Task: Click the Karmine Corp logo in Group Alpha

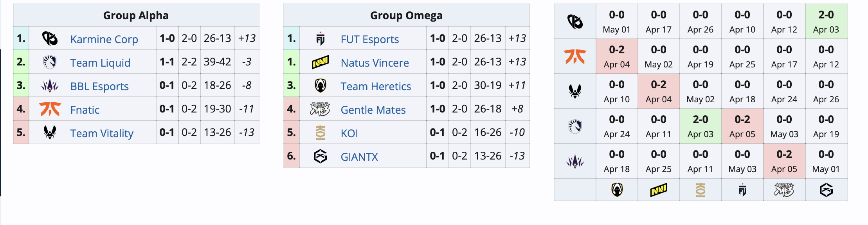Action: click(50, 38)
